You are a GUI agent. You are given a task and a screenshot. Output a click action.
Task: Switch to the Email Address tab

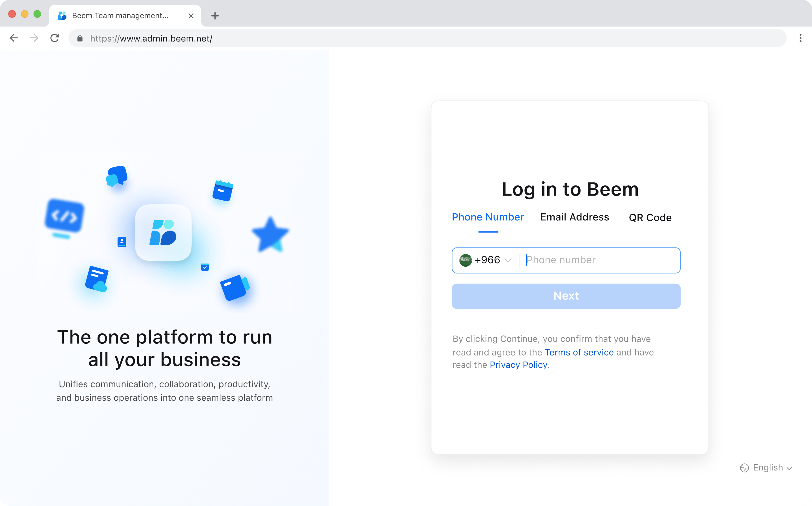pyautogui.click(x=575, y=217)
